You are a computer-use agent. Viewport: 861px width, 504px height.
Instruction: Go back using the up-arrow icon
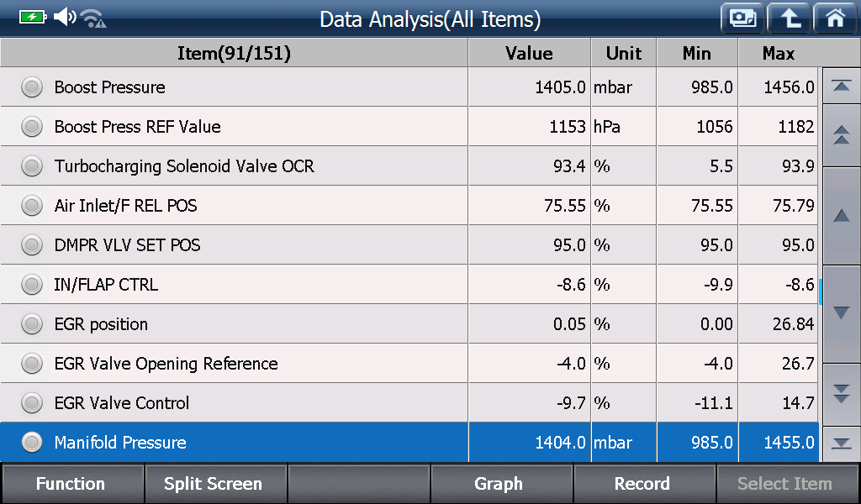pos(790,18)
